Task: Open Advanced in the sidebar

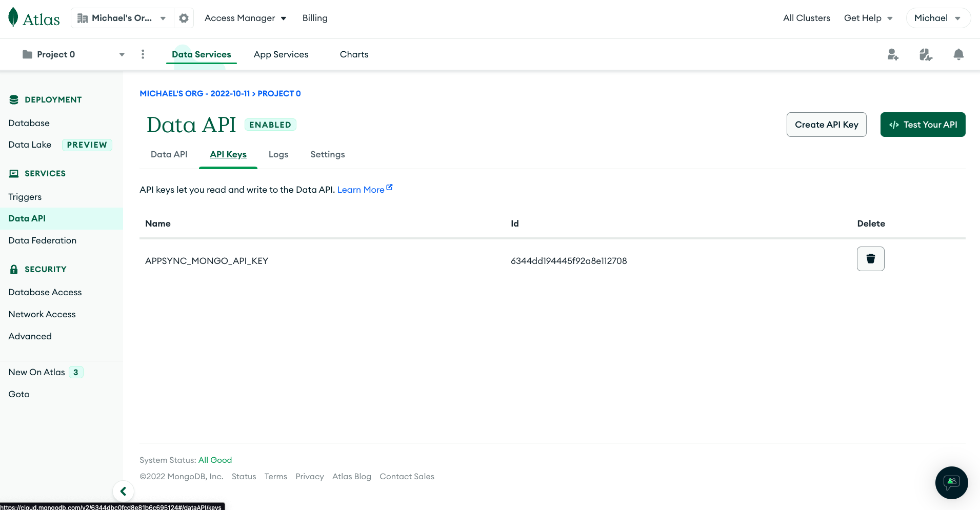Action: [30, 336]
